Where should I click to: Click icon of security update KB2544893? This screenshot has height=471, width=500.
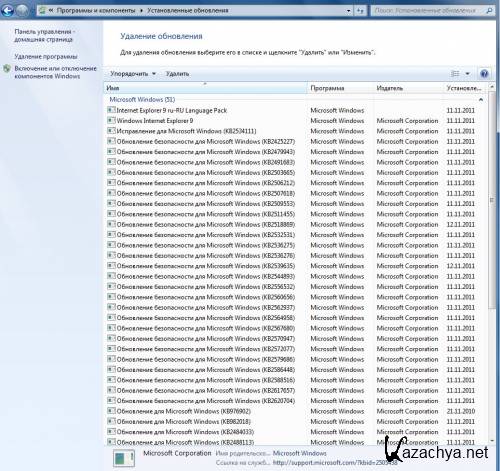pyautogui.click(x=111, y=276)
